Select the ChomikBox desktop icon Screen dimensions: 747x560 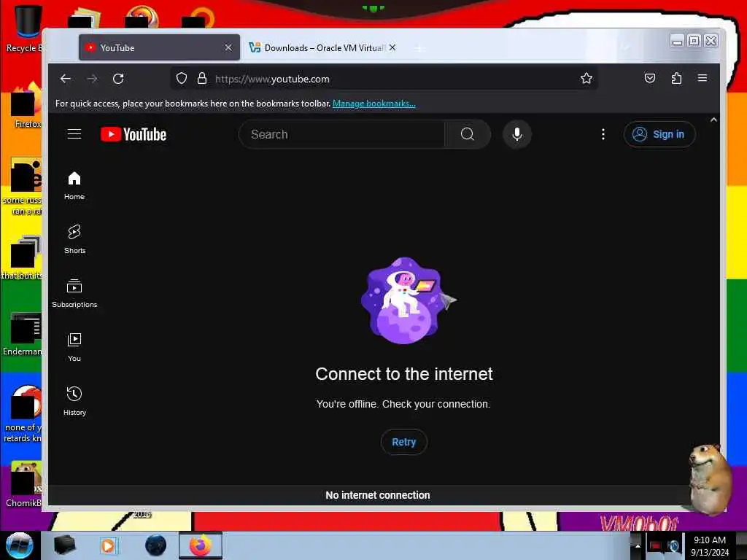click(24, 484)
